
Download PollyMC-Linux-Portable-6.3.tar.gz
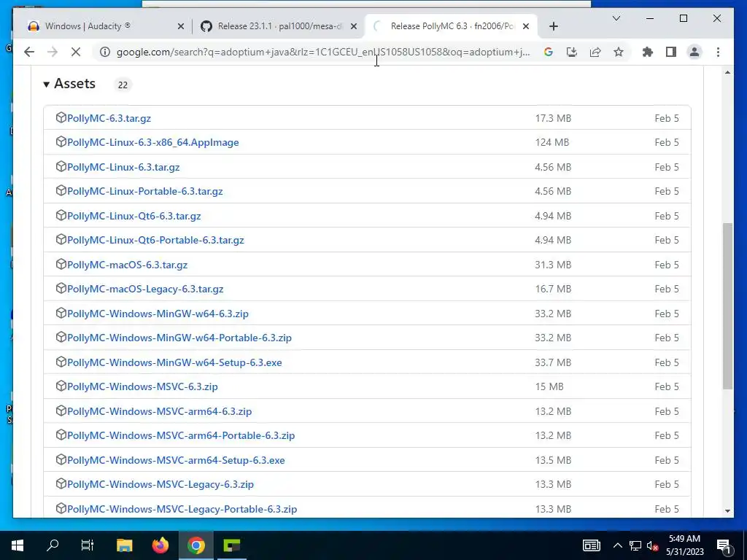(x=145, y=192)
